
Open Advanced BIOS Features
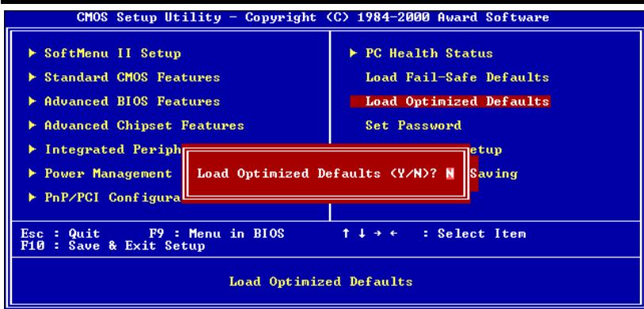[x=132, y=101]
